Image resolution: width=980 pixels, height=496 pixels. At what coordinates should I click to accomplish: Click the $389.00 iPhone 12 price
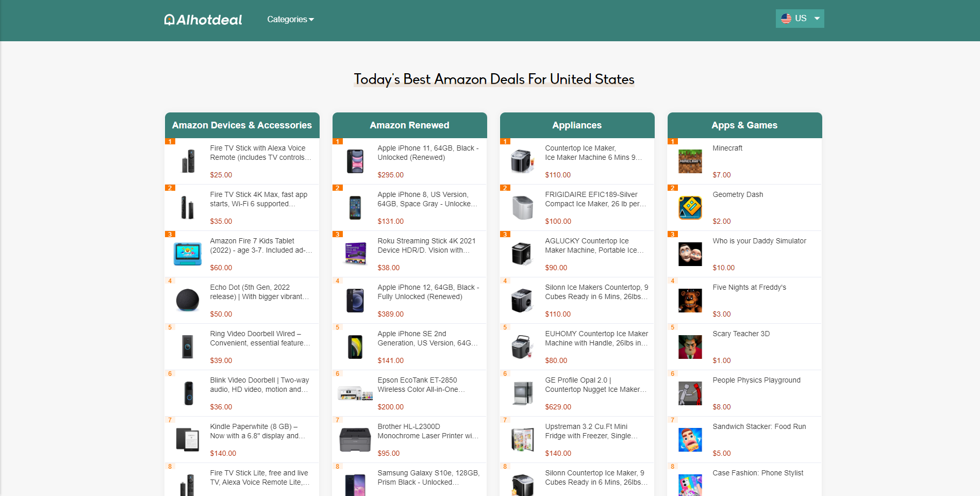coord(390,314)
